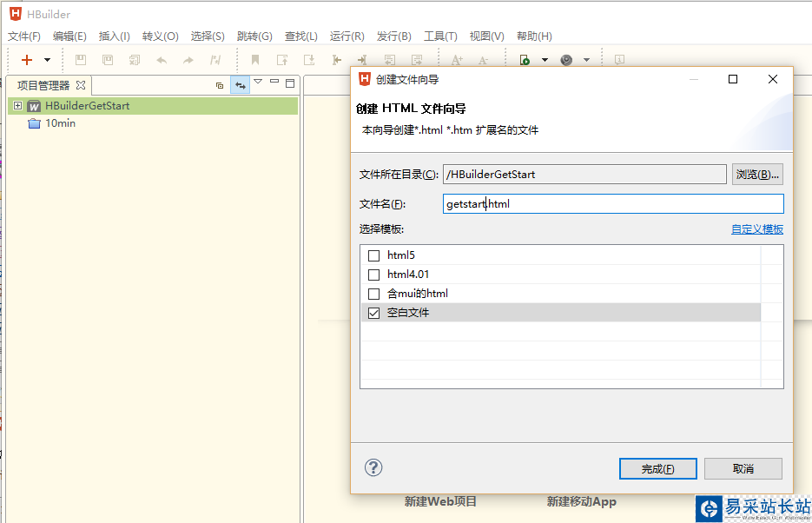Click the HBuilder app icon in title bar
Image resolution: width=812 pixels, height=523 pixels.
pos(16,13)
